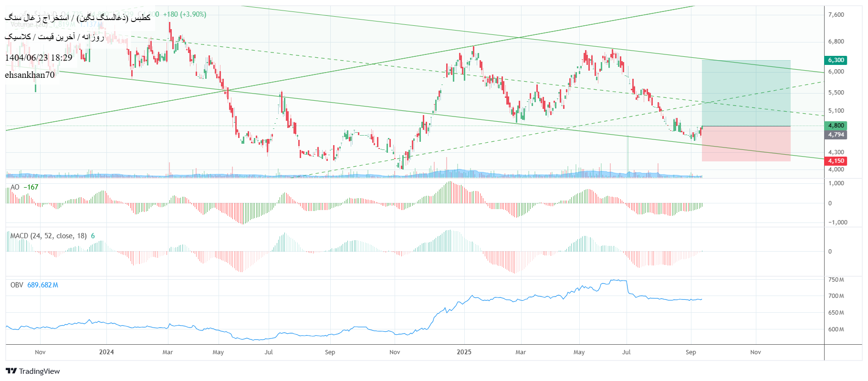Viewport: 868px width, 381px height.
Task: Select the green profit target zone
Action: pos(746,93)
